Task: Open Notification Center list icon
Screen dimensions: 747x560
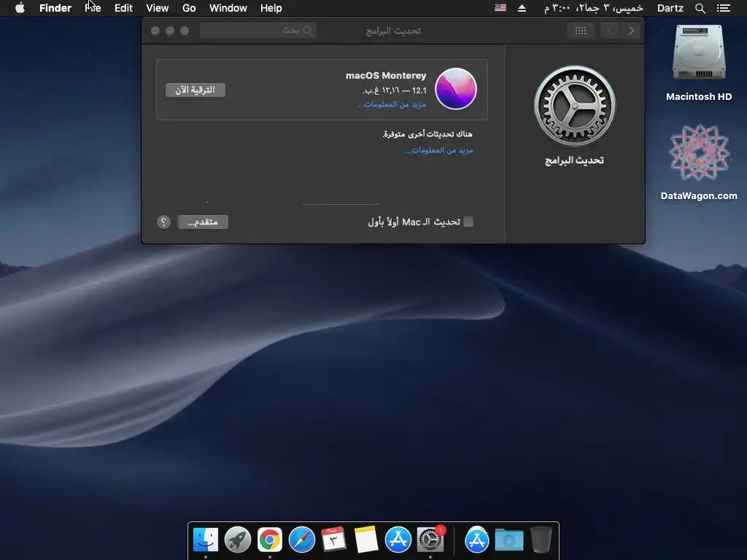Action: (724, 8)
